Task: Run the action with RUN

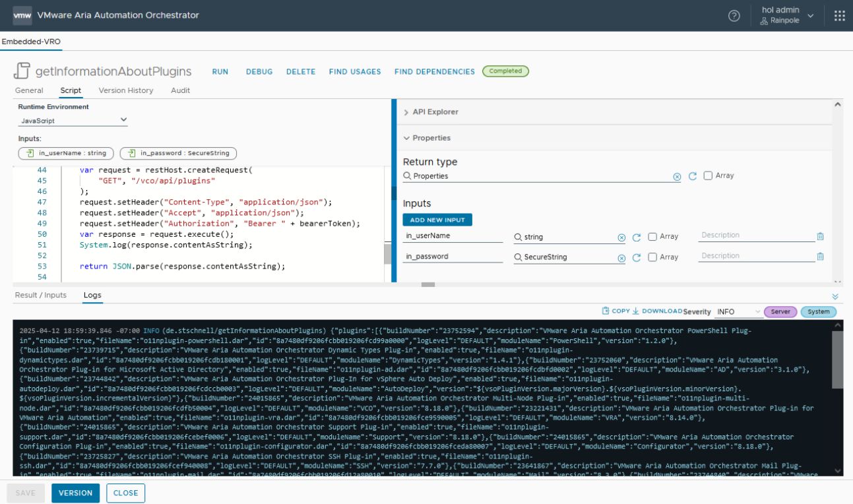Action: point(220,71)
